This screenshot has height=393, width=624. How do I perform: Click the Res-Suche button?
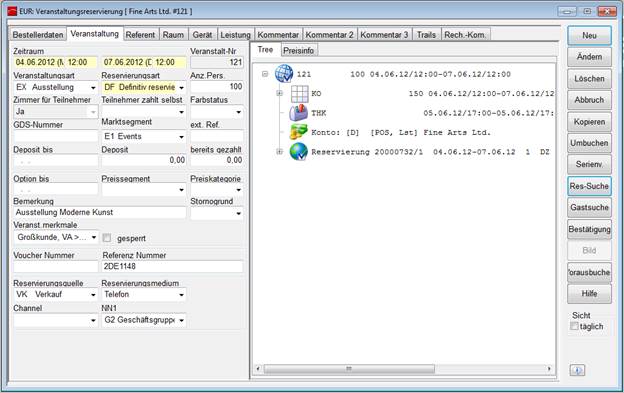589,186
